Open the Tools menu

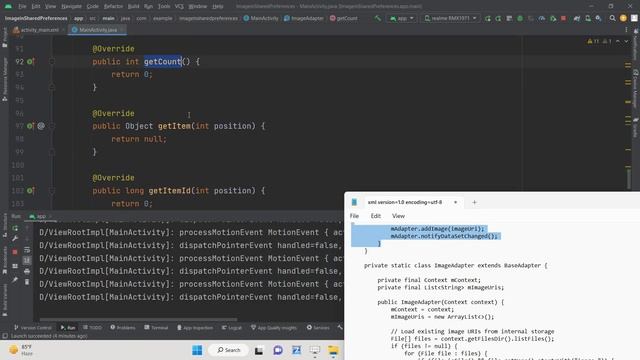tap(164, 6)
